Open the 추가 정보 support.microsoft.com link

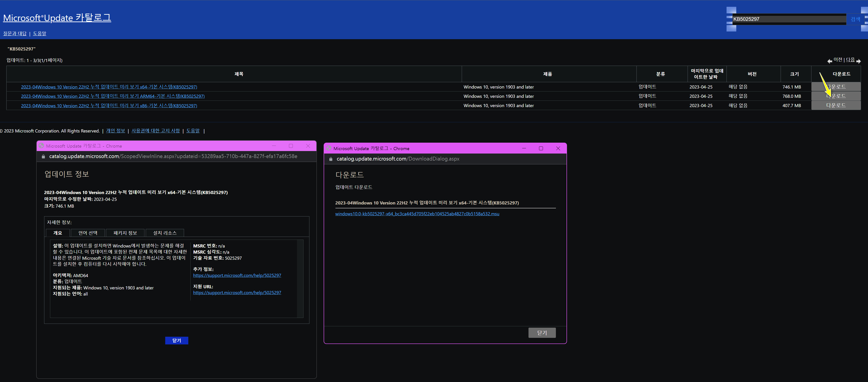pyautogui.click(x=237, y=275)
